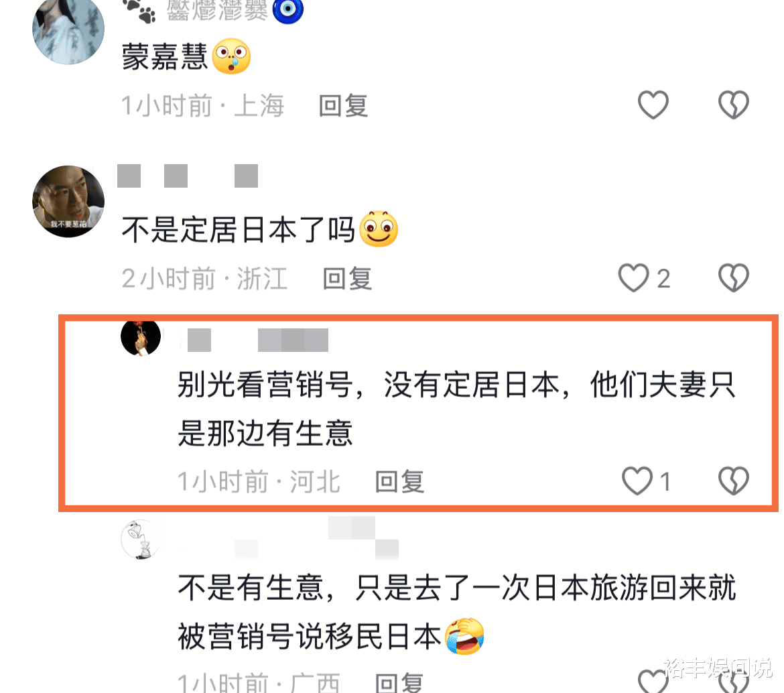Dislike the 蒙嘉慧 comment with broken heart

tap(734, 105)
